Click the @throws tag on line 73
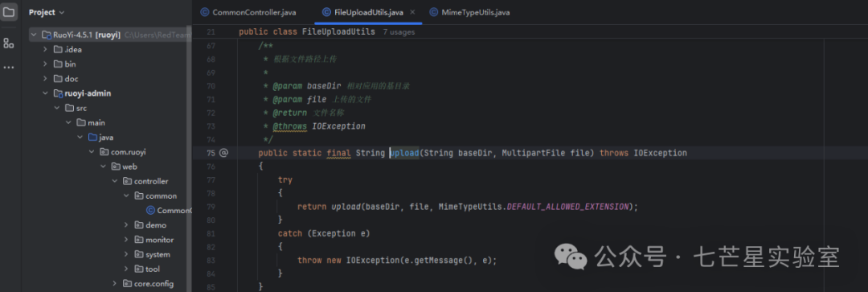The height and width of the screenshot is (292, 868). click(x=289, y=126)
